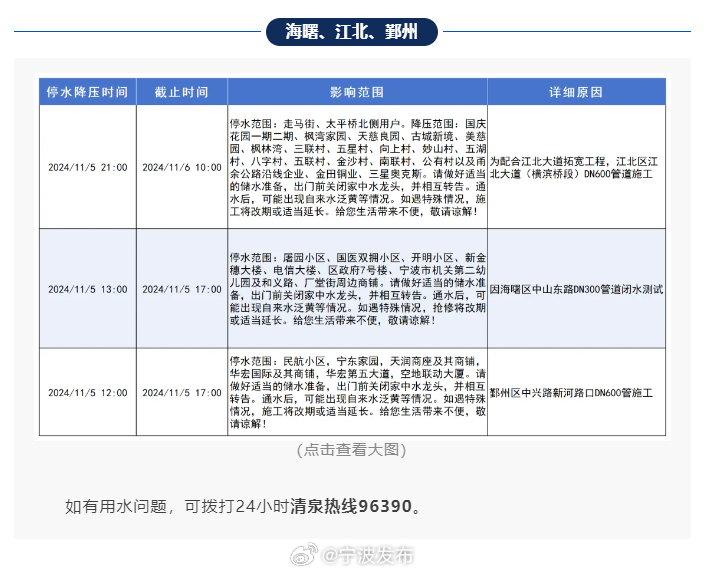This screenshot has width=708, height=574.
Task: Click the scope text mentioning 民航小区
Action: point(358,392)
